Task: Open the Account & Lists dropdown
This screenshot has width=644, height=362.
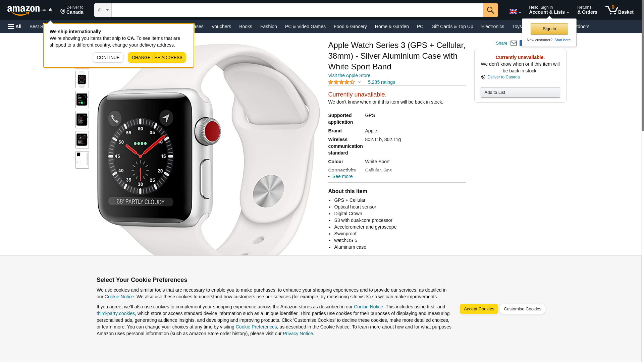Action: [x=549, y=10]
